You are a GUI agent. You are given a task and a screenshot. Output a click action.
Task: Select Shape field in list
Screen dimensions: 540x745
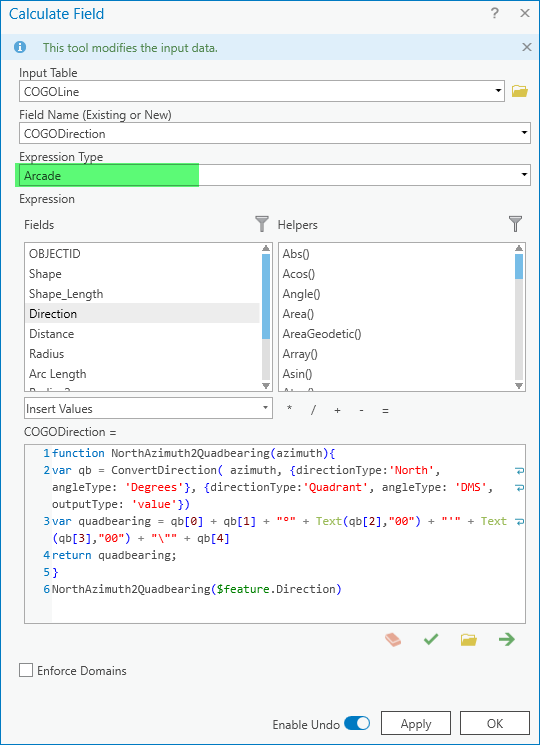pos(142,274)
